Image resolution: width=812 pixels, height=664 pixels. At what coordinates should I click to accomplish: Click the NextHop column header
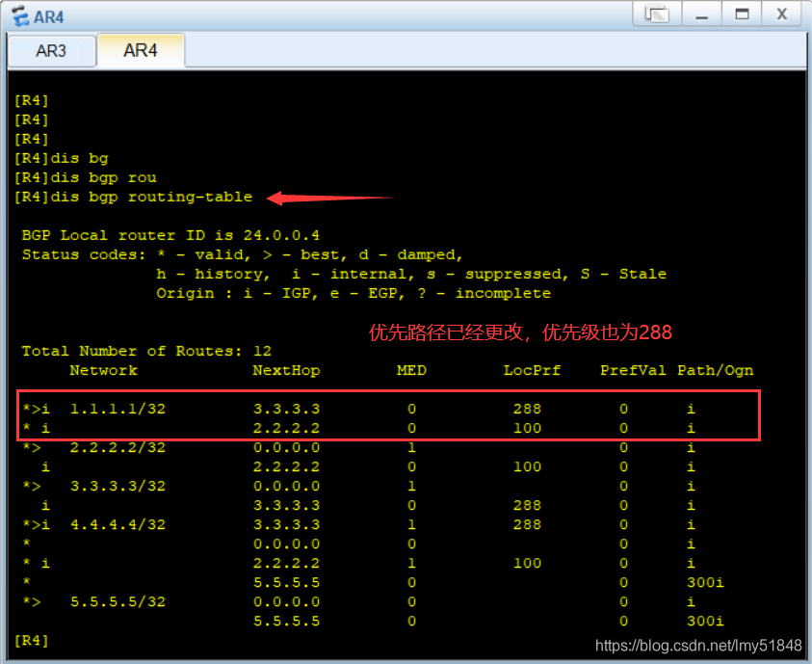click(286, 370)
